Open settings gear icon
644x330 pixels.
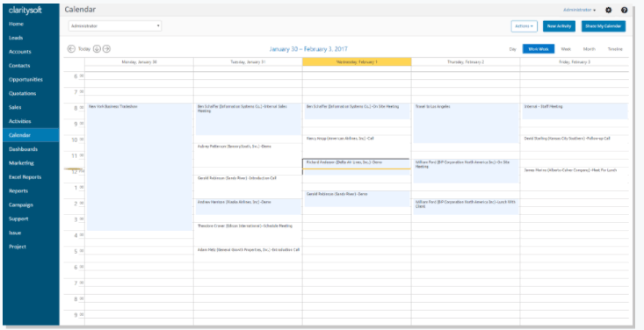[609, 11]
